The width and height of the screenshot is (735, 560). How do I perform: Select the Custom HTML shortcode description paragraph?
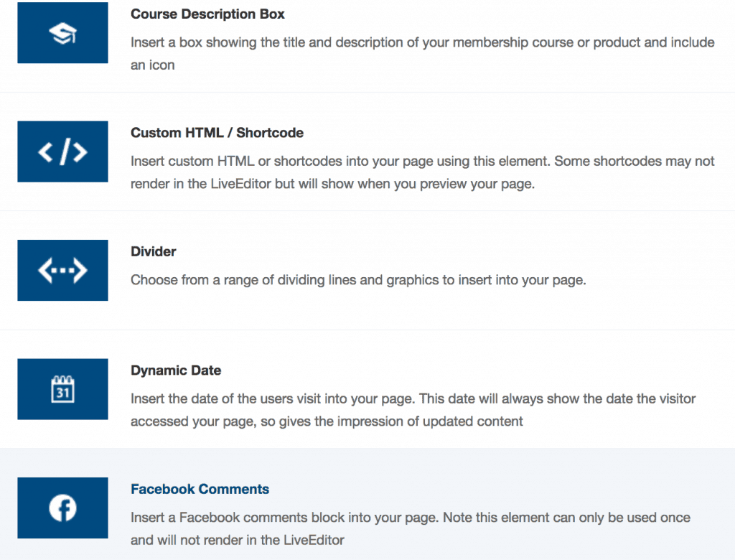coord(422,162)
